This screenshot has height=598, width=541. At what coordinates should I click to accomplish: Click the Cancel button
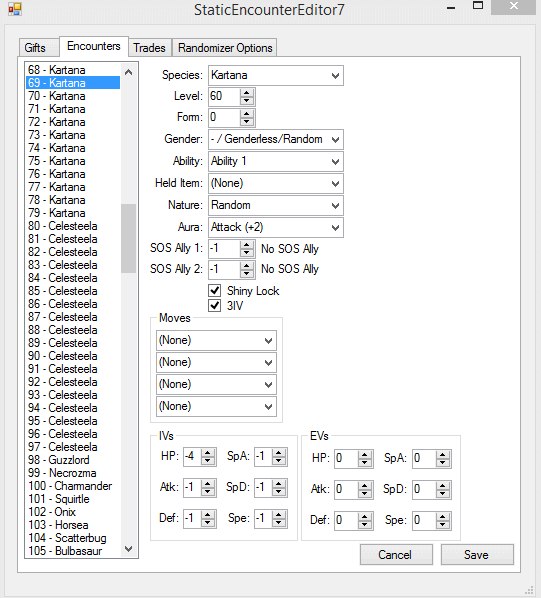point(396,555)
